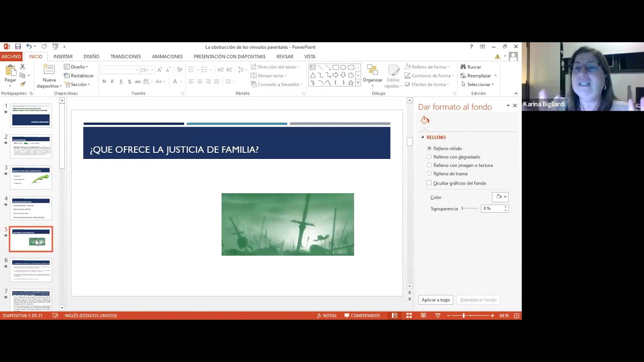Viewport: 644px width, 362px height.
Task: Pick the right arrow shape in gallery
Action: 336,75
